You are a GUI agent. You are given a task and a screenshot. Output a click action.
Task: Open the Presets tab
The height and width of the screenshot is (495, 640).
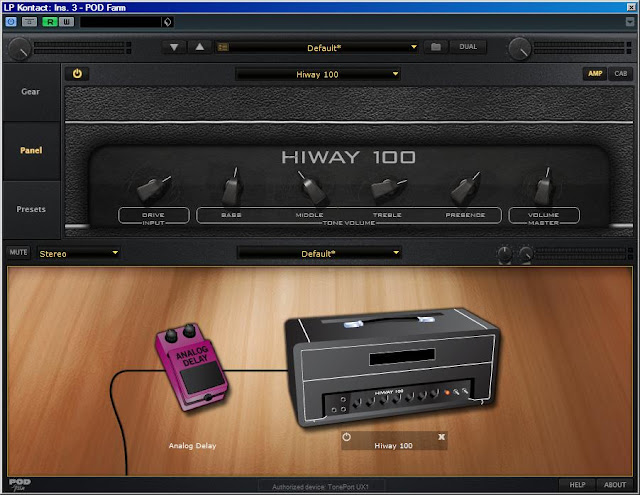(x=31, y=209)
